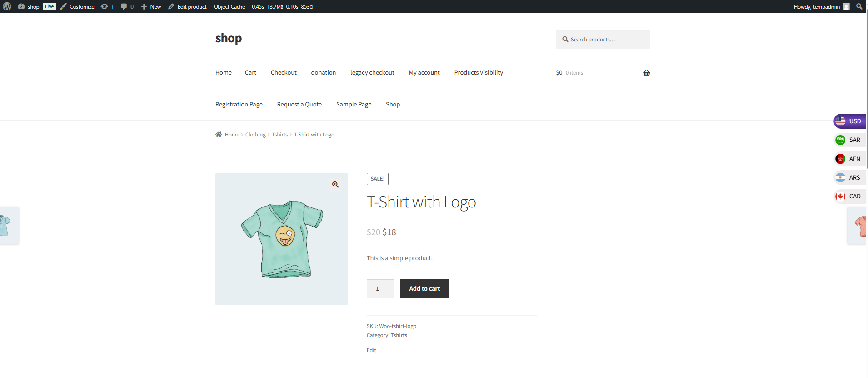Click the admin bar search magnifier icon

tap(859, 6)
